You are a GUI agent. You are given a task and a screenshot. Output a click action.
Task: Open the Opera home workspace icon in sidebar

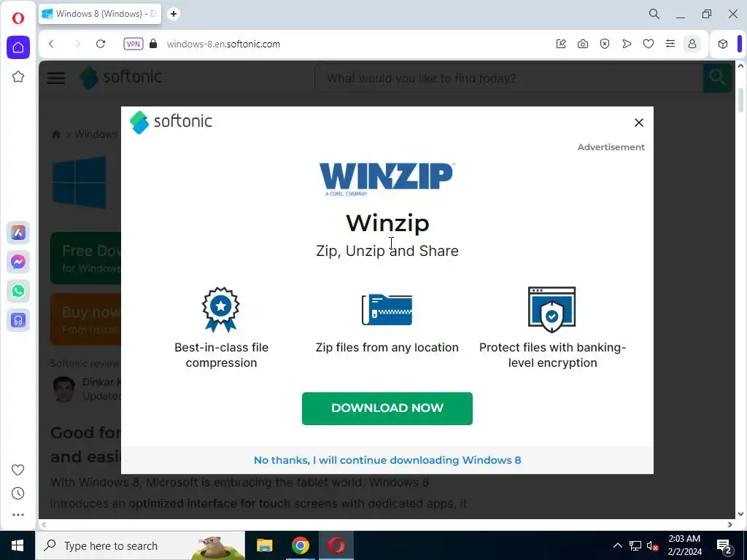point(18,47)
